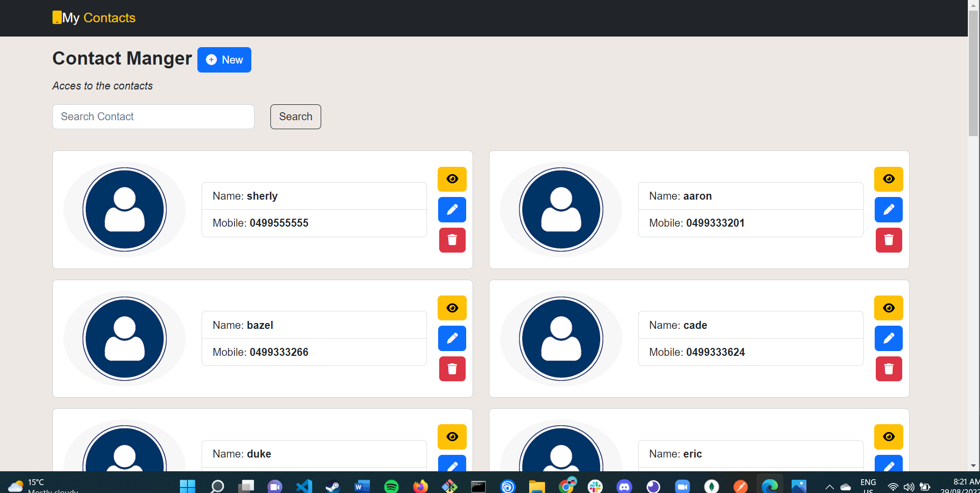
Task: Open the view icon for sherly's contact
Action: (x=451, y=179)
